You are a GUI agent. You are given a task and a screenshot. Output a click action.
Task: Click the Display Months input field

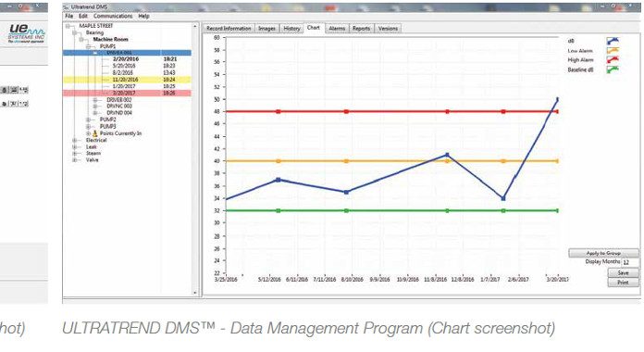click(x=630, y=262)
